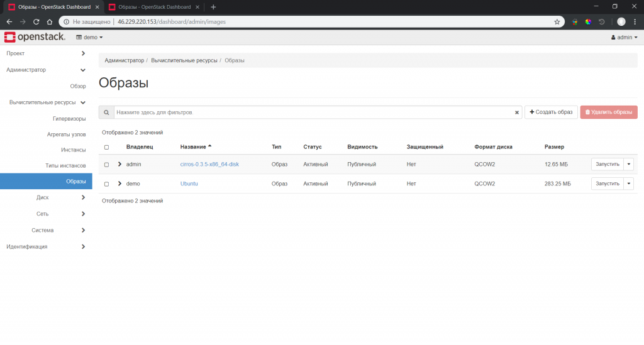Open Агрегаты узлов in the sidebar
Viewport: 644px width, 345px height.
tap(66, 134)
